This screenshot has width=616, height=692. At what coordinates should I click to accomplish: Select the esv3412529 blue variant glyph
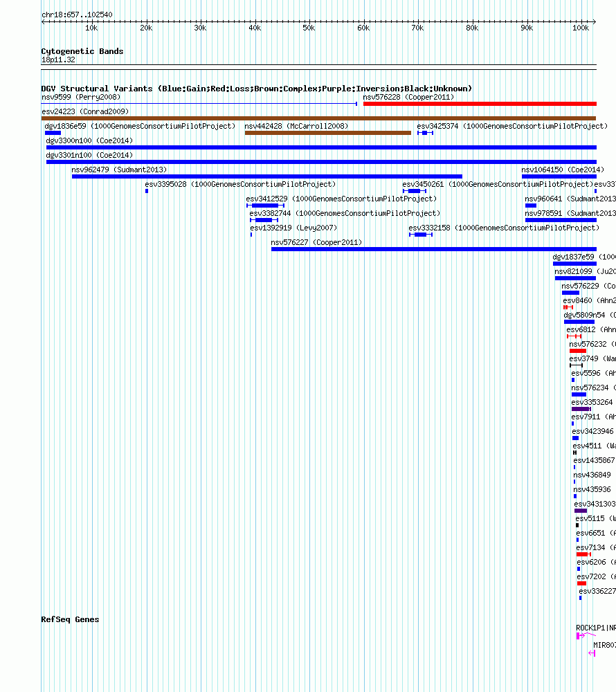pyautogui.click(x=265, y=206)
